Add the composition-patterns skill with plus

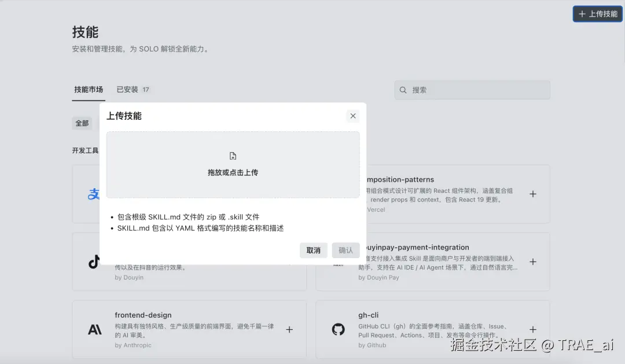pos(533,194)
